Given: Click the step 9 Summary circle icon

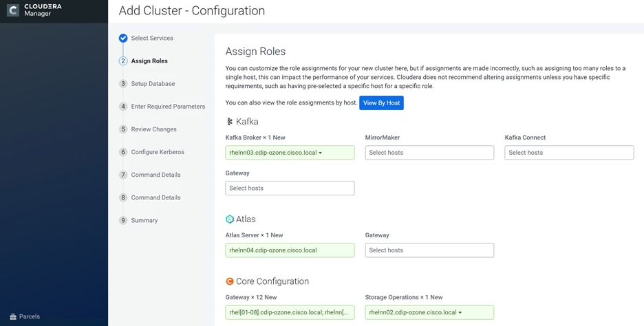Looking at the screenshot, I should coord(123,221).
